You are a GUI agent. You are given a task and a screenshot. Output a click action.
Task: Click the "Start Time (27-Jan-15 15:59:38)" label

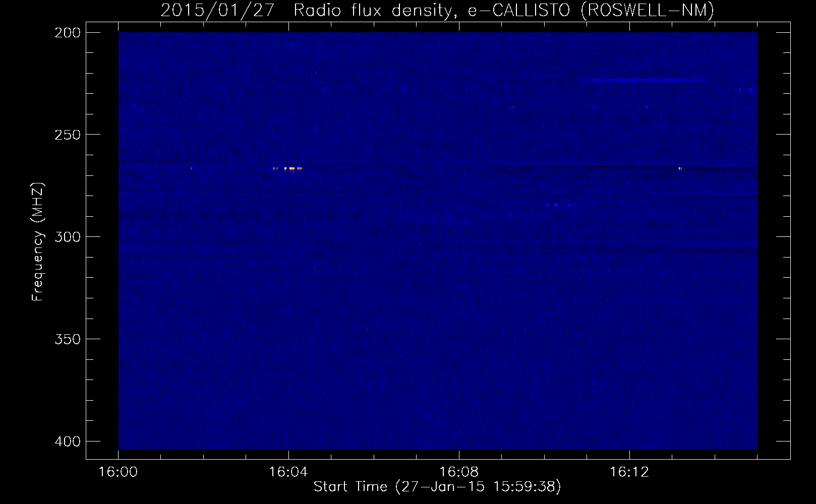click(x=437, y=487)
